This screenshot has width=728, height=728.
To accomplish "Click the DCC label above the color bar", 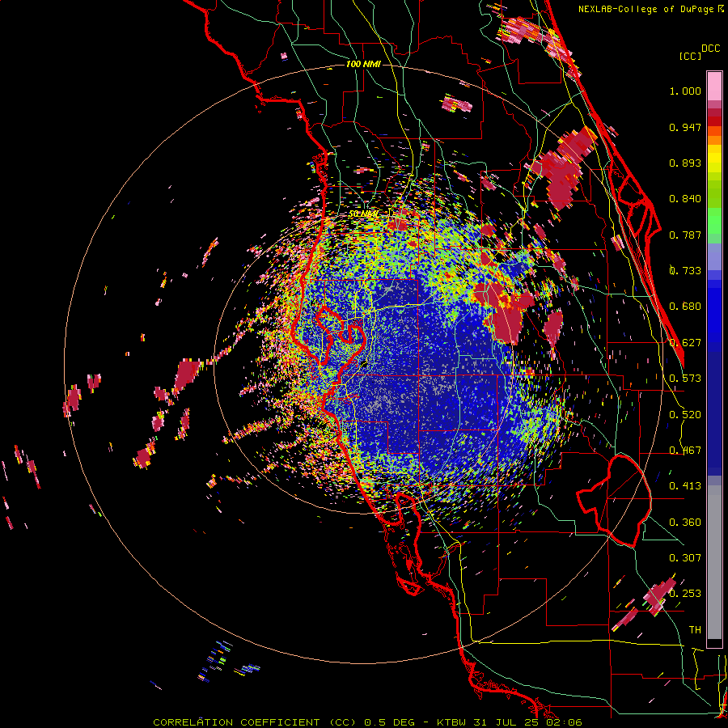I will [x=711, y=49].
